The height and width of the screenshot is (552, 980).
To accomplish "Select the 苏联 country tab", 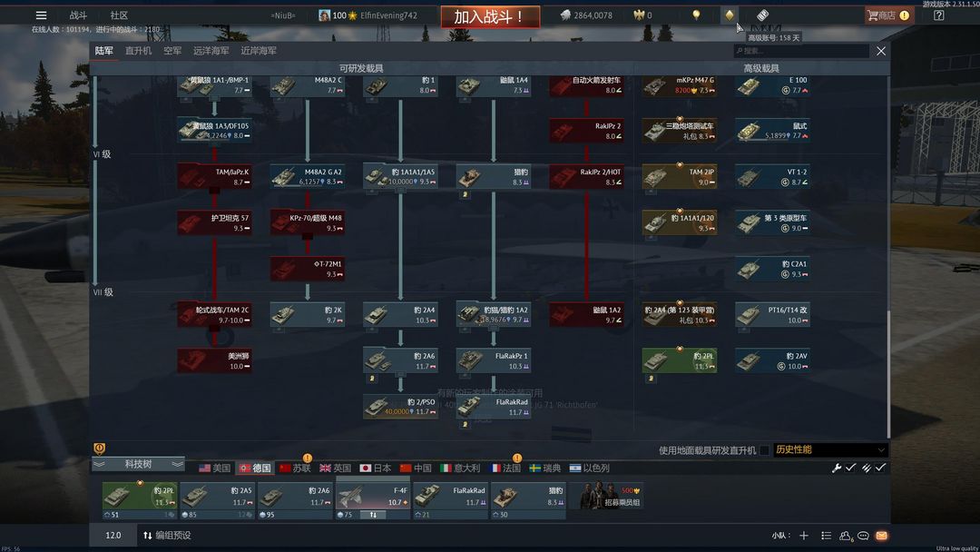I will [294, 468].
